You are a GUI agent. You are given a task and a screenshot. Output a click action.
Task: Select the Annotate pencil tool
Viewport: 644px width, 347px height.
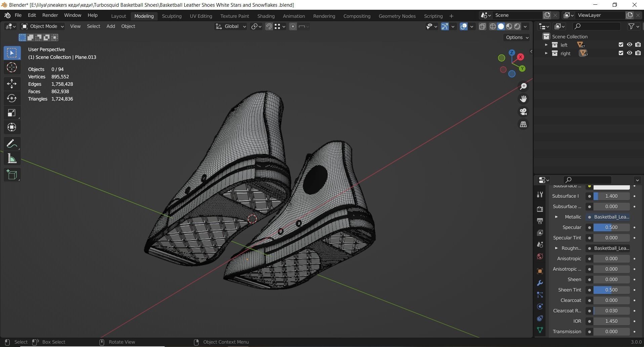[x=12, y=144]
